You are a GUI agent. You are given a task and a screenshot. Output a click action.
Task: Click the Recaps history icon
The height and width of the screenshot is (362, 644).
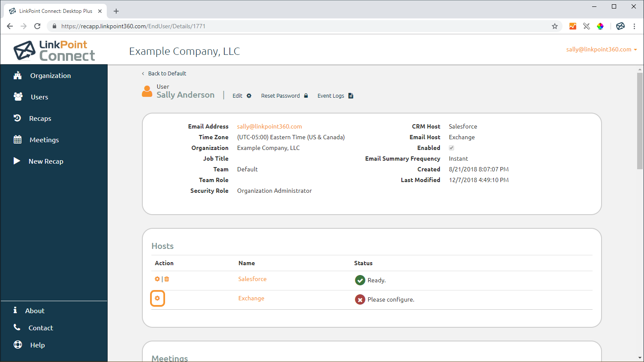pyautogui.click(x=17, y=118)
